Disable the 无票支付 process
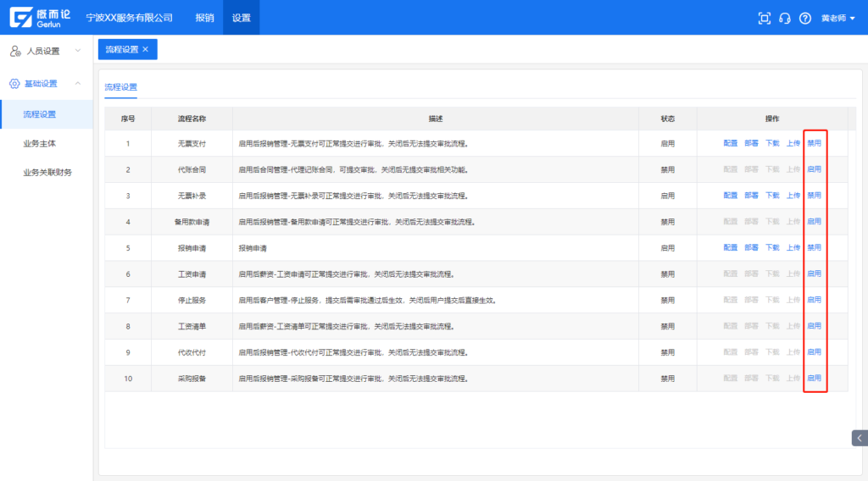This screenshot has width=868, height=481. (x=815, y=143)
